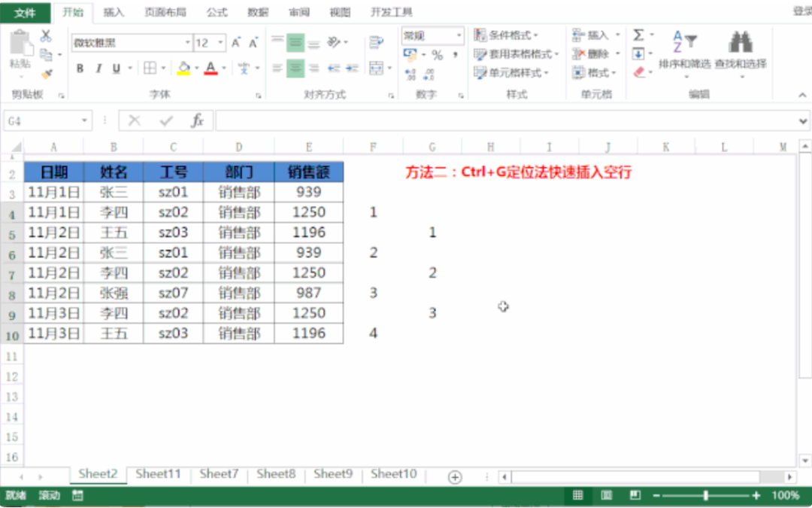Switch to Insert (插入) ribbon tab
Viewport: 812px width, 508px height.
point(114,13)
